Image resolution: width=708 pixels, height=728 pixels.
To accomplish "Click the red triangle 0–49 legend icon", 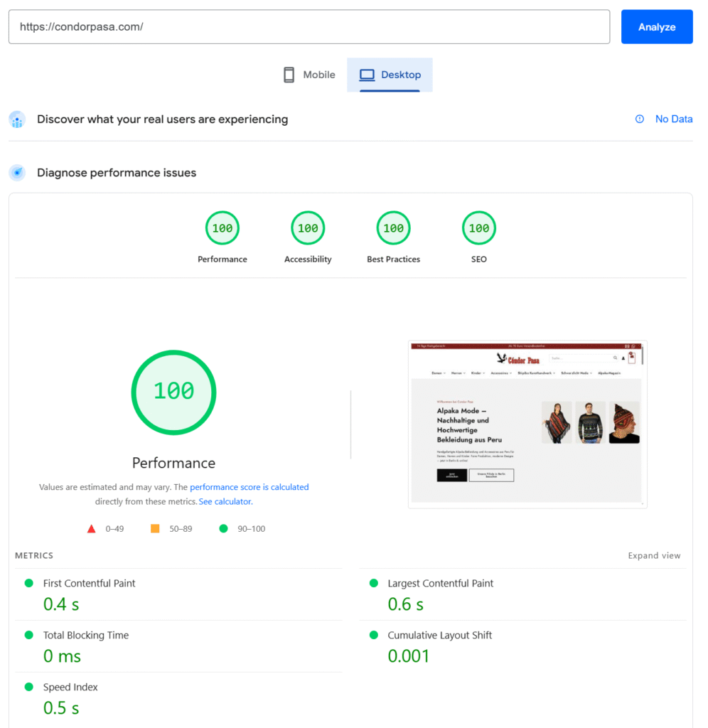I will pos(92,529).
